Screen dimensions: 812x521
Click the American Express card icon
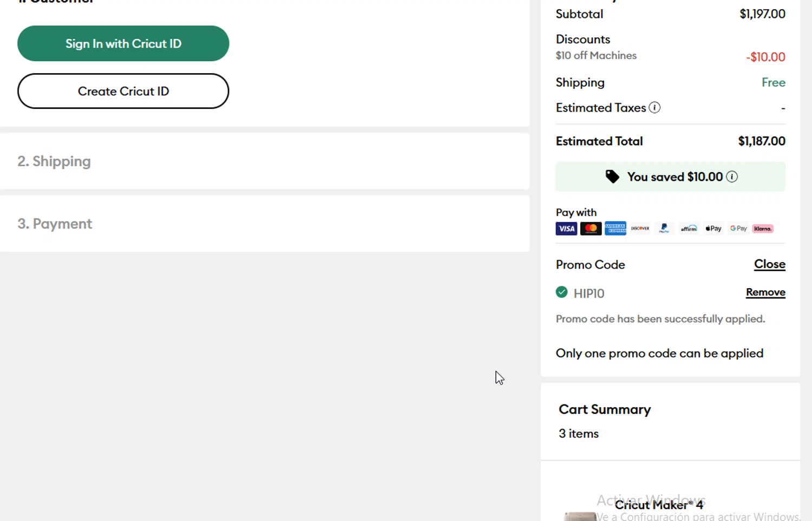[615, 229]
